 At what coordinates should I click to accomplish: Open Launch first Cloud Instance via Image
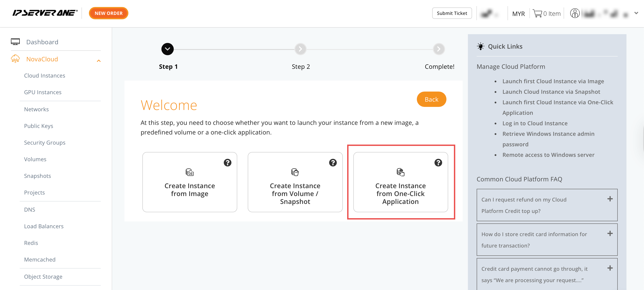[x=553, y=81]
